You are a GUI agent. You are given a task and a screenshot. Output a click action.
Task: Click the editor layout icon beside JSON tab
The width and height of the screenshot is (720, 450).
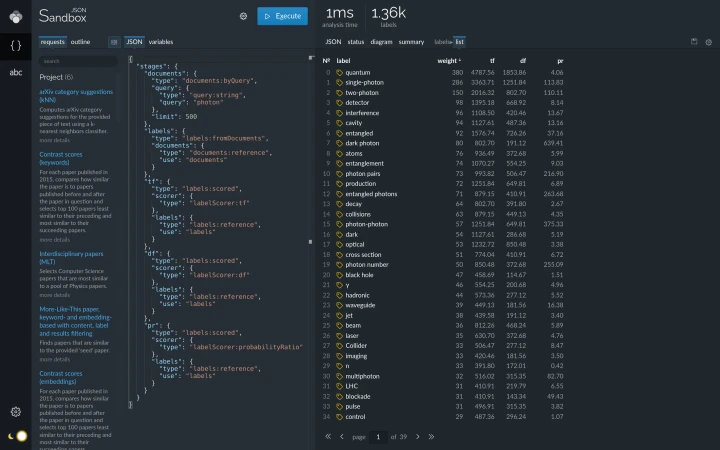(114, 42)
